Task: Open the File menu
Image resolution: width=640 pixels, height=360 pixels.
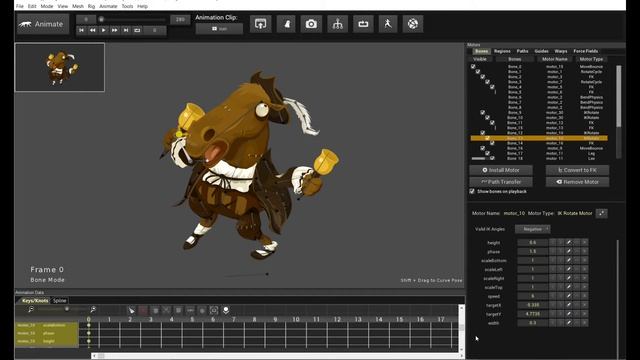Action: [x=20, y=6]
